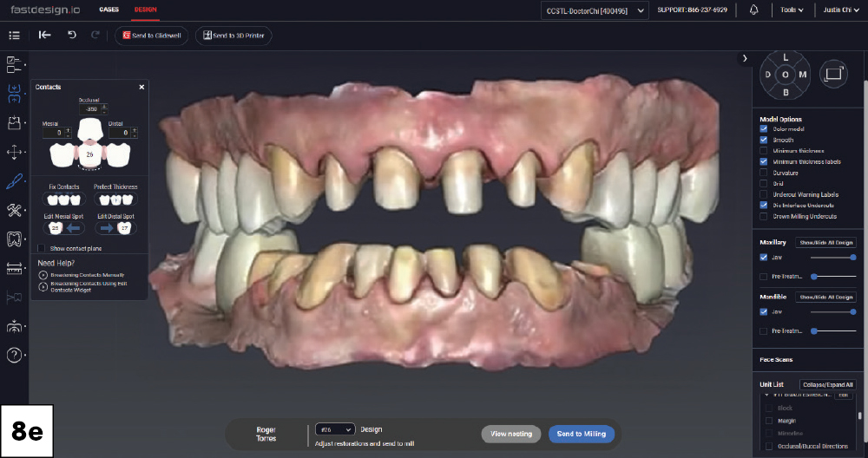
Task: Click Maxillary Show/Hide All Design button
Action: click(x=826, y=242)
